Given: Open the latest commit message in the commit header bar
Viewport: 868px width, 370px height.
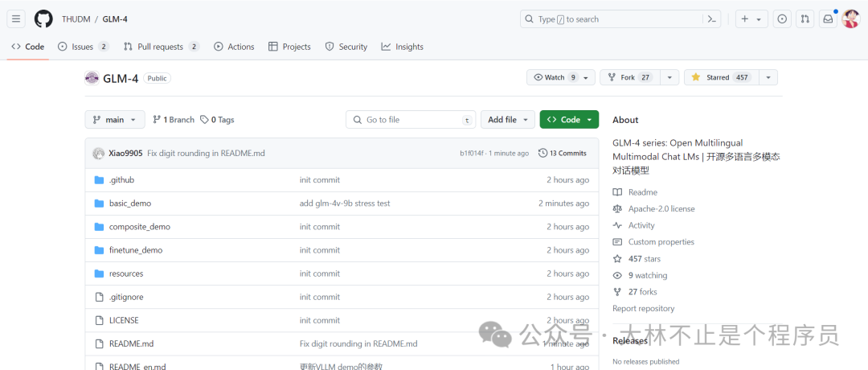Looking at the screenshot, I should (206, 153).
